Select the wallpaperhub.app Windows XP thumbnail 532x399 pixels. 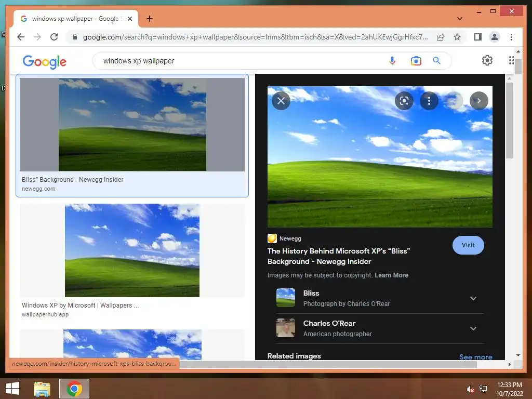pyautogui.click(x=132, y=250)
